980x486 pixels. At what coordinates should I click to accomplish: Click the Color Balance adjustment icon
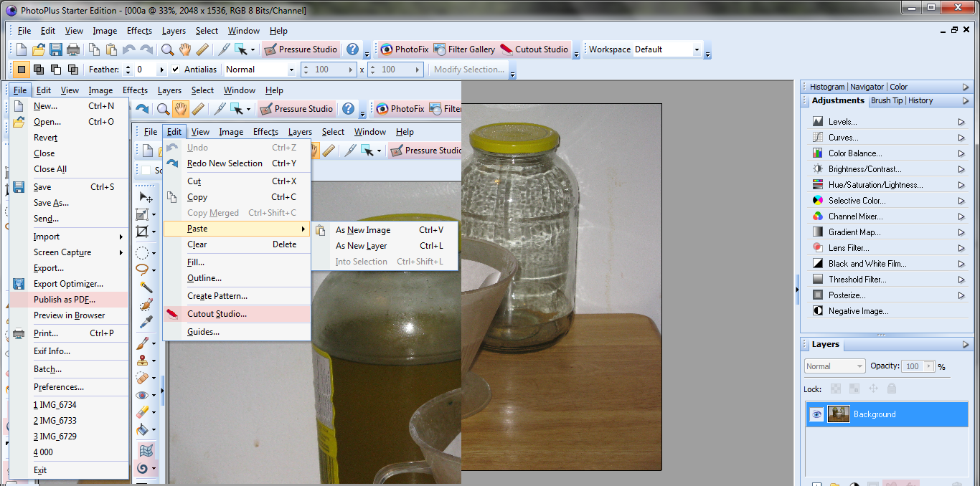click(818, 153)
